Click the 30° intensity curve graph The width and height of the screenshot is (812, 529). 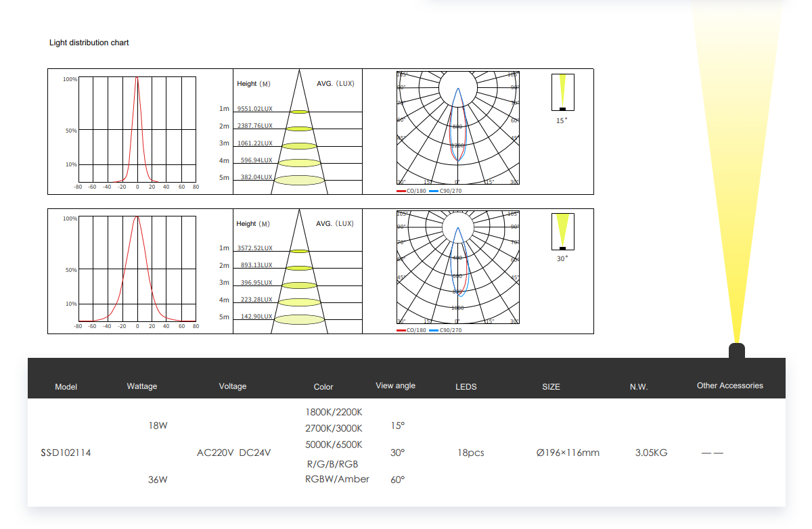(137, 269)
